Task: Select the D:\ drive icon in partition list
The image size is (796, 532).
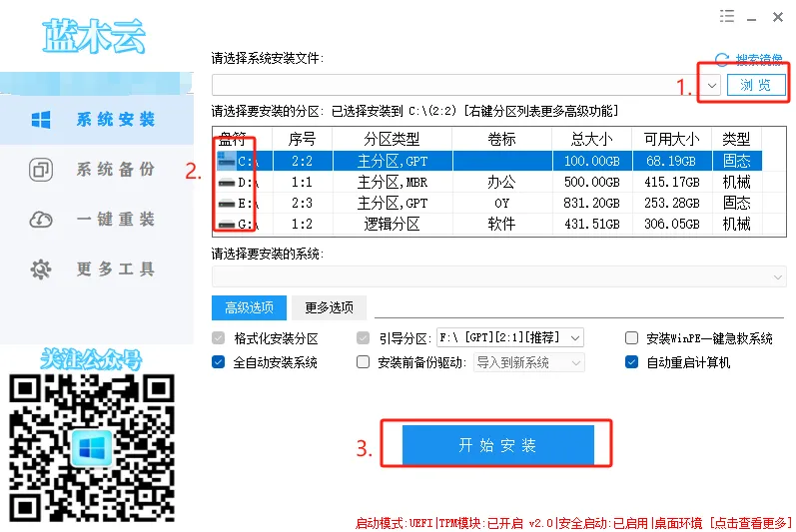Action: (x=227, y=183)
